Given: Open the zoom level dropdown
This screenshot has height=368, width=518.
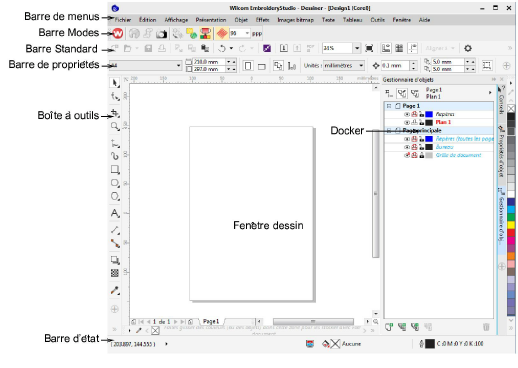Looking at the screenshot, I should point(357,48).
